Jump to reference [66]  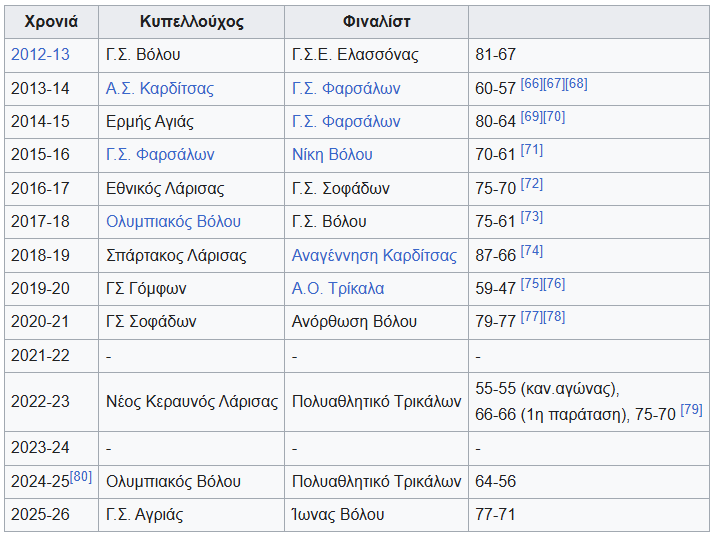tap(531, 84)
